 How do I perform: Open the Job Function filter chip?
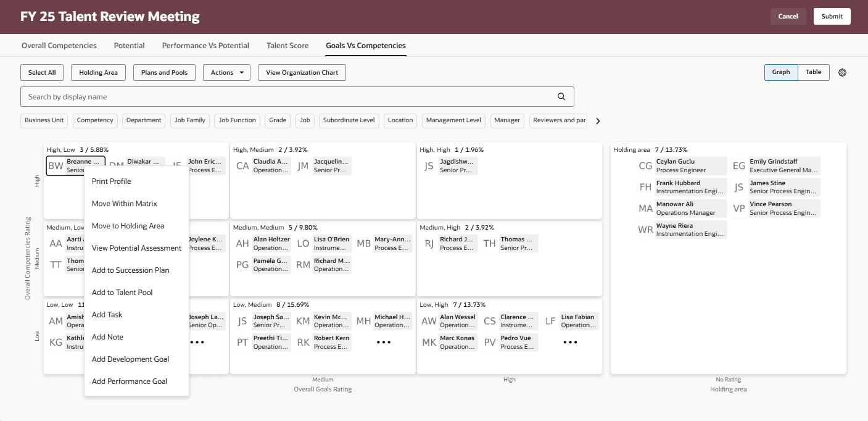coord(238,120)
